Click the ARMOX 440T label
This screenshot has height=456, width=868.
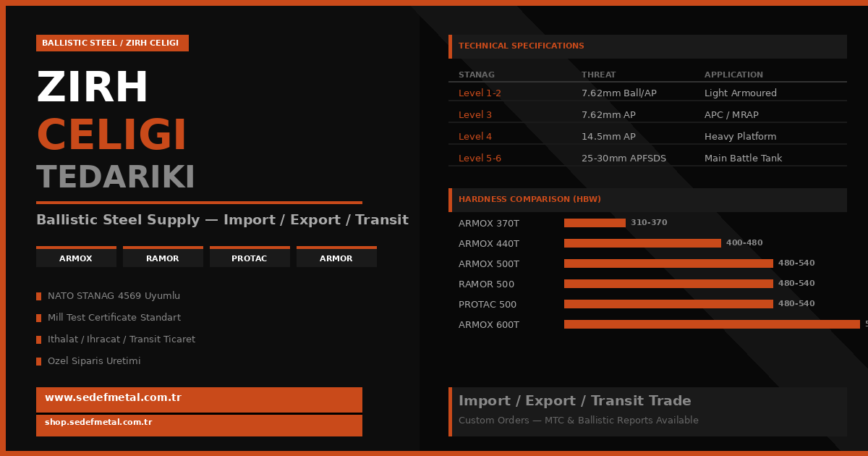click(x=489, y=244)
